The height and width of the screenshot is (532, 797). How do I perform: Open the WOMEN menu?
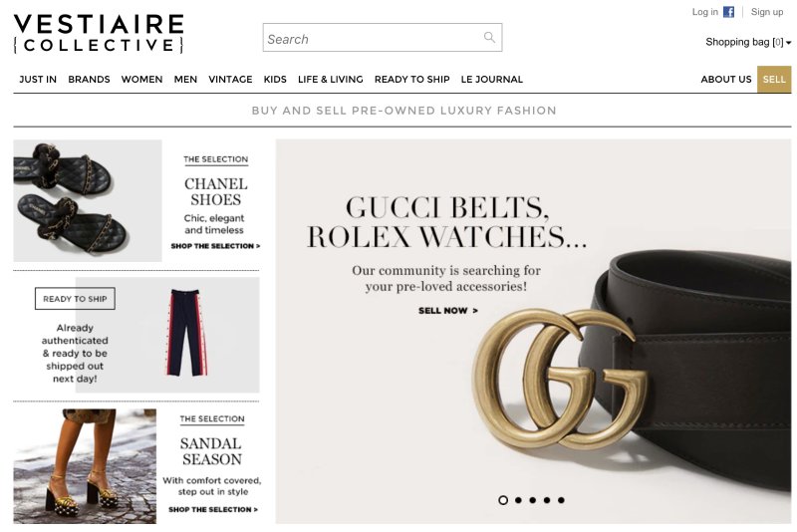[x=141, y=80]
